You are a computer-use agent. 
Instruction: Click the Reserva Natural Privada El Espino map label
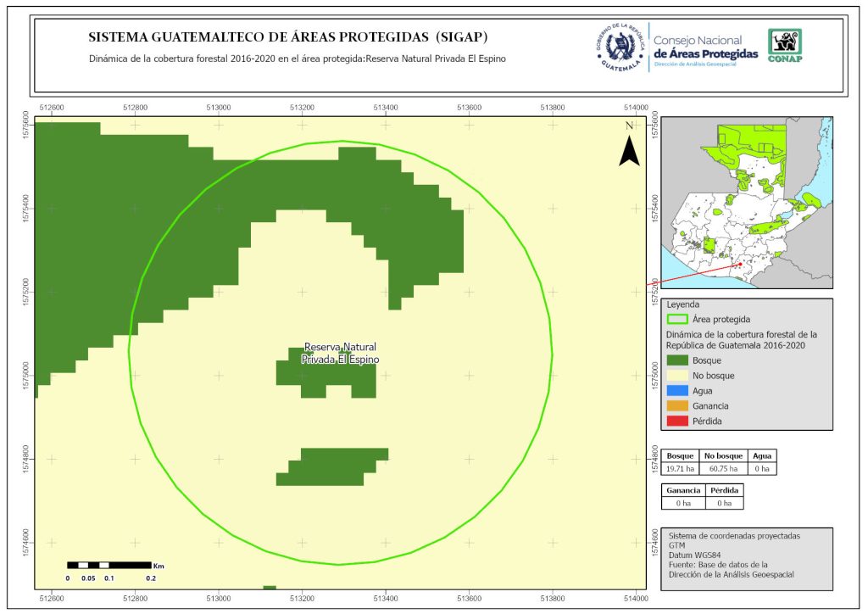[340, 354]
